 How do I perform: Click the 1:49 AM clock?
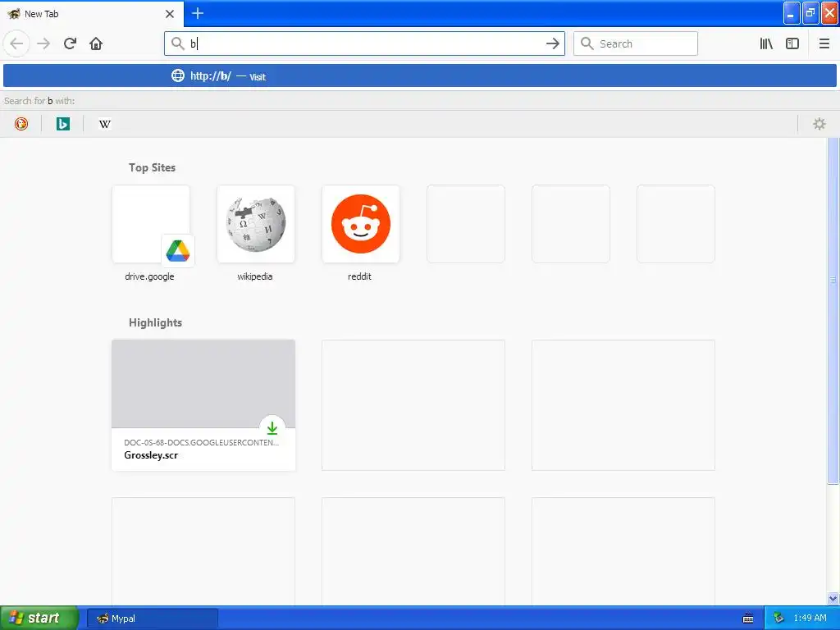coord(810,618)
